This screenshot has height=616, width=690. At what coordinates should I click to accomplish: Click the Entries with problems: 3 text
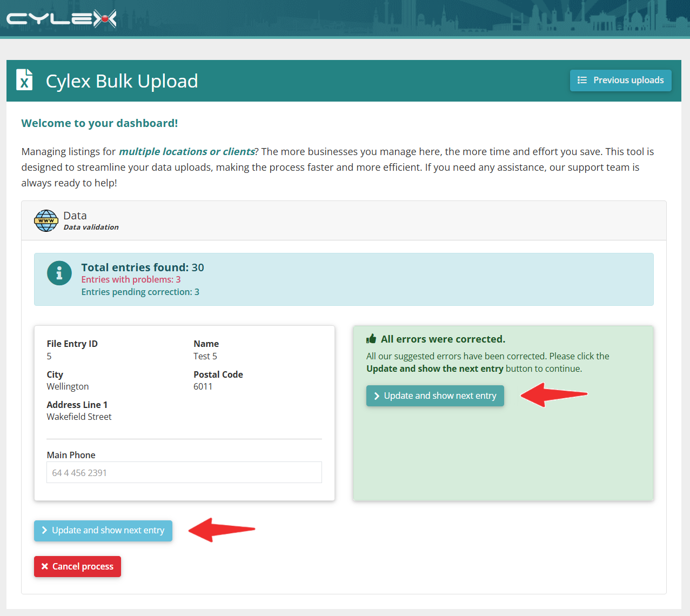(131, 279)
